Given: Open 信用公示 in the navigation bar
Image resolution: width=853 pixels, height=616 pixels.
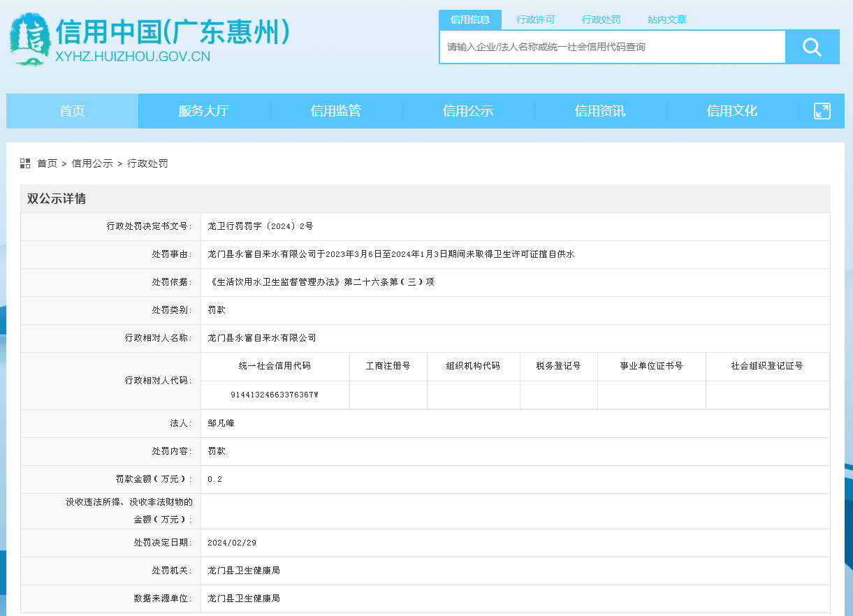Looking at the screenshot, I should pyautogui.click(x=468, y=111).
